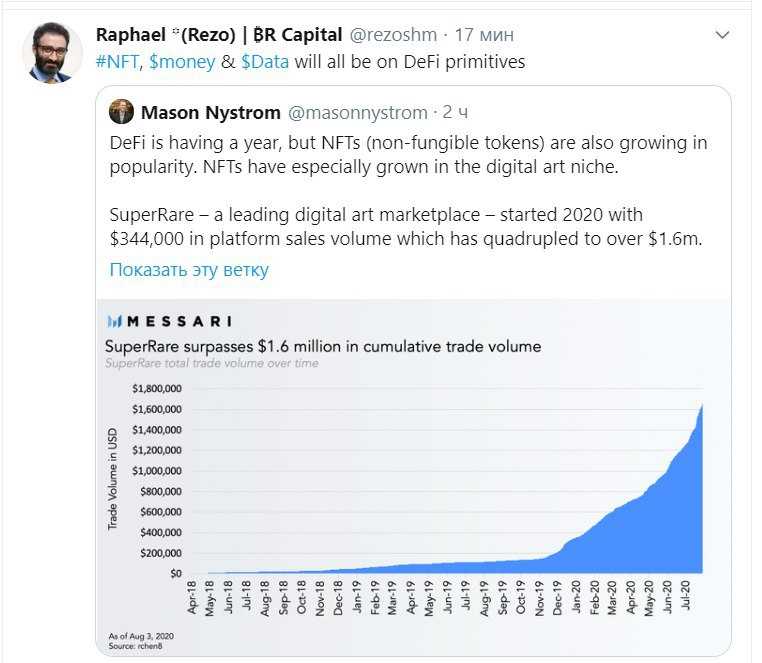Click Показать эту ветку link

click(x=189, y=269)
